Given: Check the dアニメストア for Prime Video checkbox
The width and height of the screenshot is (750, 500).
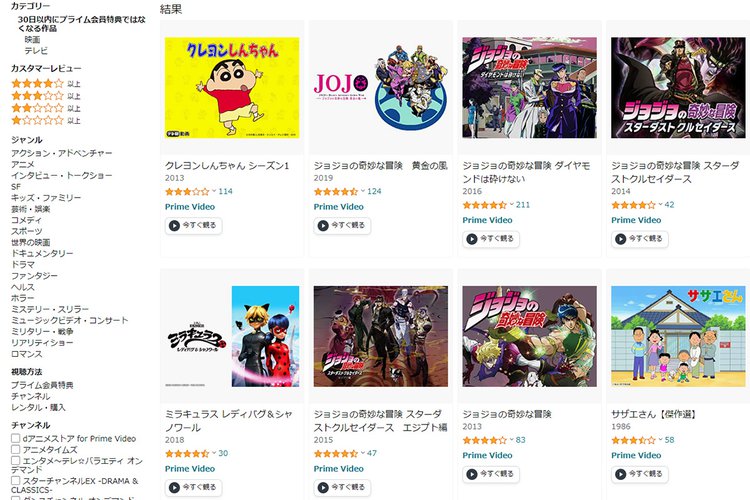Looking at the screenshot, I should click(16, 438).
